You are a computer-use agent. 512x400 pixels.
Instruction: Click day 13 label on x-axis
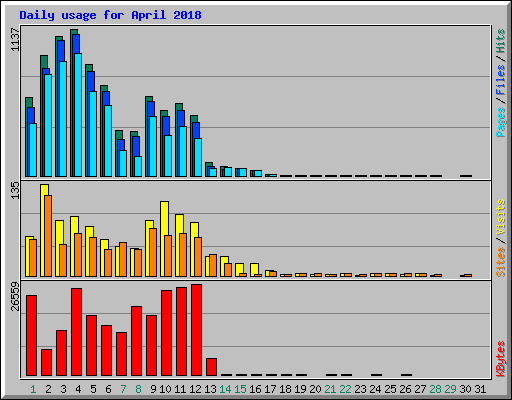(210, 389)
